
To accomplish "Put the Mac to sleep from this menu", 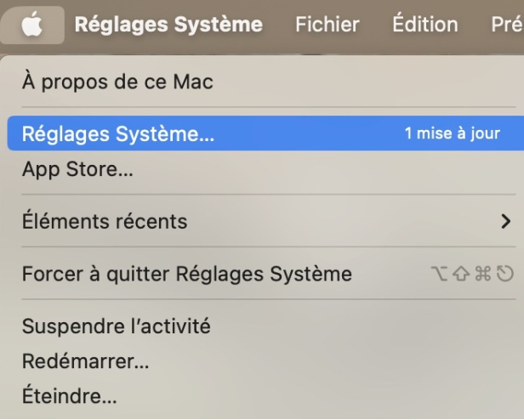I will coord(116,326).
